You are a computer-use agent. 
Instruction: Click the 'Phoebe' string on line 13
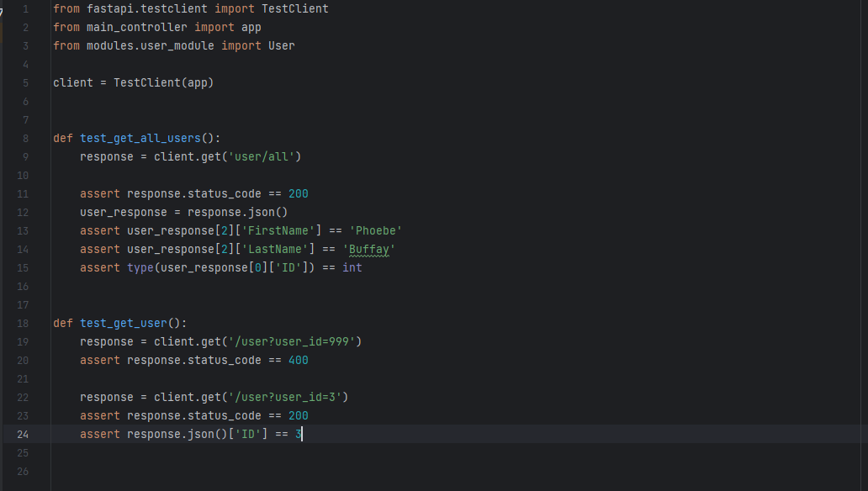point(374,230)
